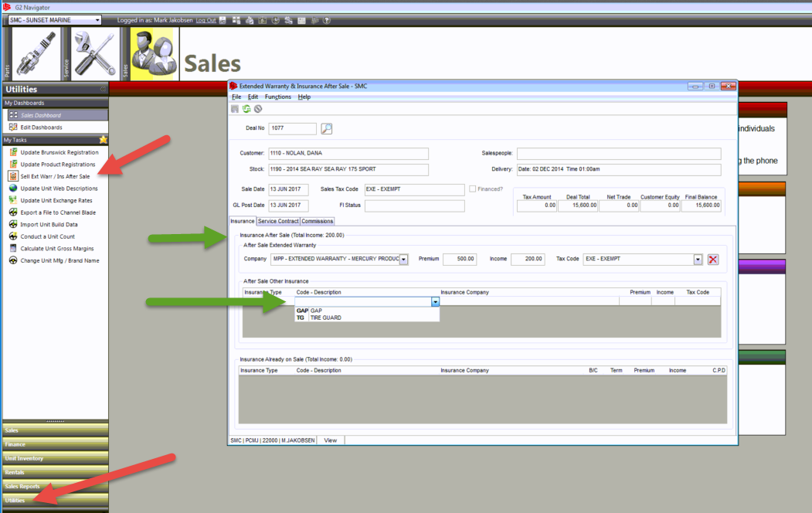Click the My Tasks star icon
The height and width of the screenshot is (513, 812).
[103, 140]
